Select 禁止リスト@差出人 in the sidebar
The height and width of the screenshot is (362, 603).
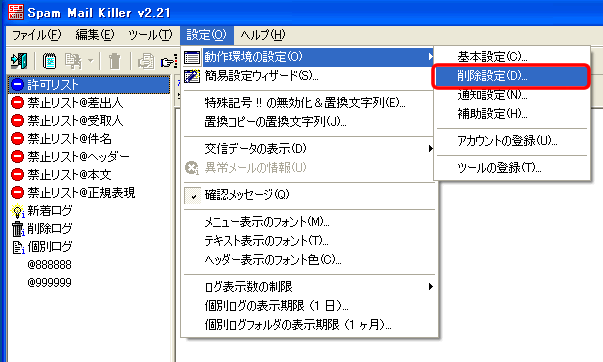coord(75,103)
